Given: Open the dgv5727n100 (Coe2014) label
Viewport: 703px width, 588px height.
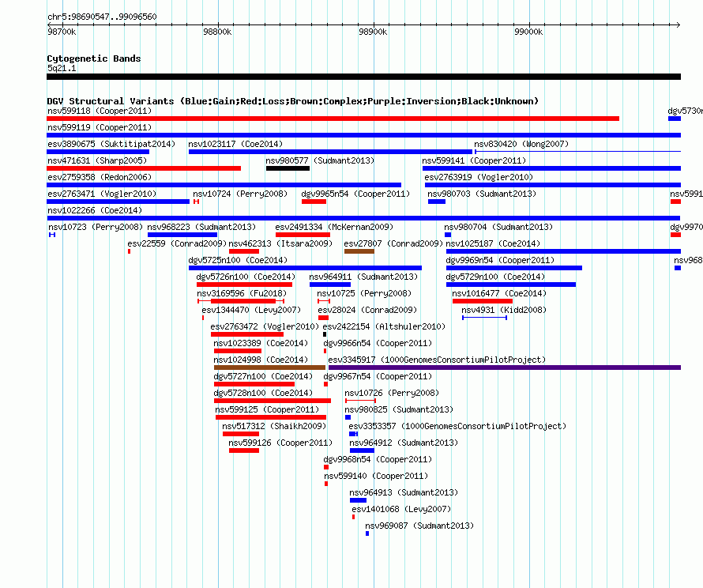Looking at the screenshot, I should [263, 376].
